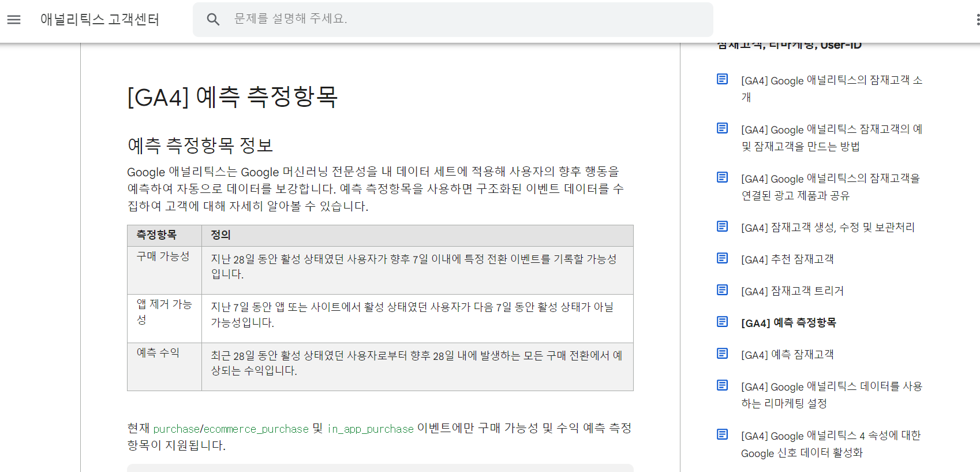Click article icon beside 잠재고객을 만드는 방법
The image size is (980, 472).
(722, 128)
